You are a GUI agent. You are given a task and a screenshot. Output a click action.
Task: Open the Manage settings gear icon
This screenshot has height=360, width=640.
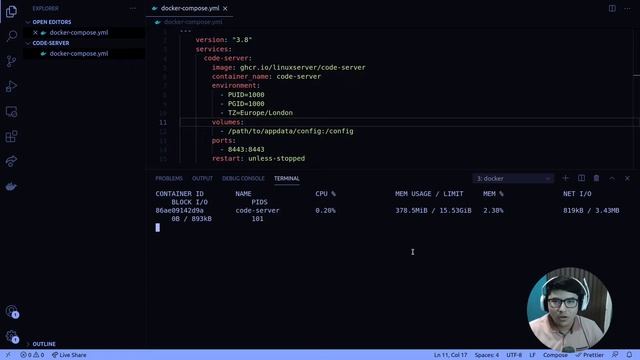tap(12, 336)
